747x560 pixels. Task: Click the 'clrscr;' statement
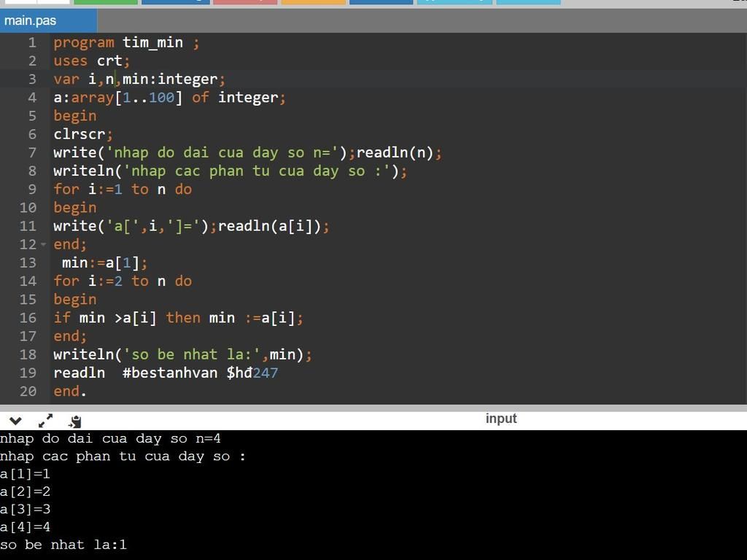point(83,134)
